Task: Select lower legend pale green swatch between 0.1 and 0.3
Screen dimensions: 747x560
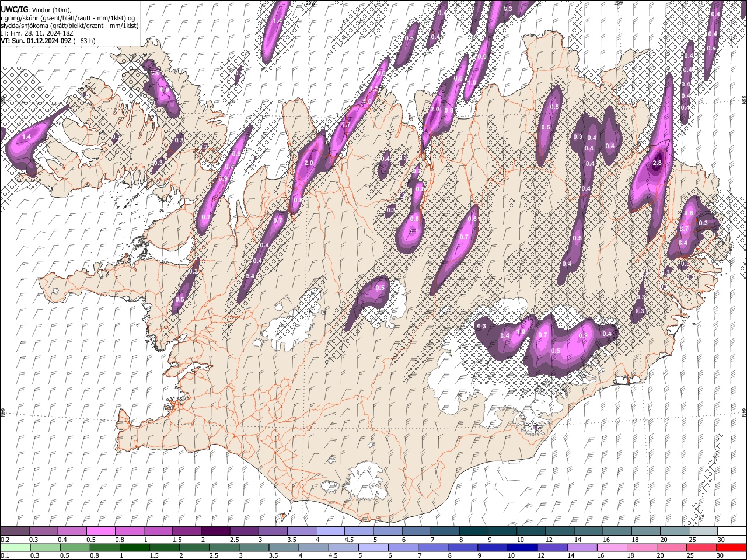Action: click(x=15, y=548)
